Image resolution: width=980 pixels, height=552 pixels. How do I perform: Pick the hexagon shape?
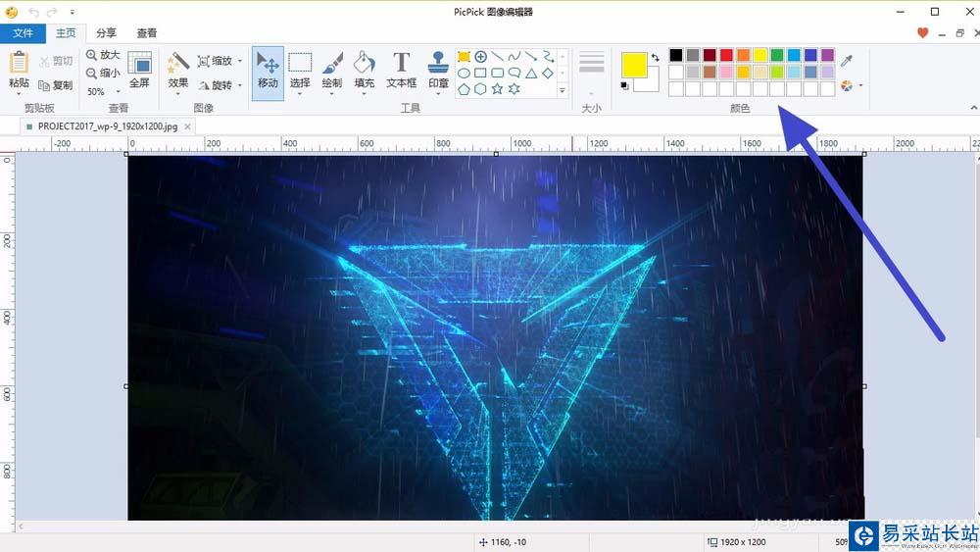coord(480,89)
